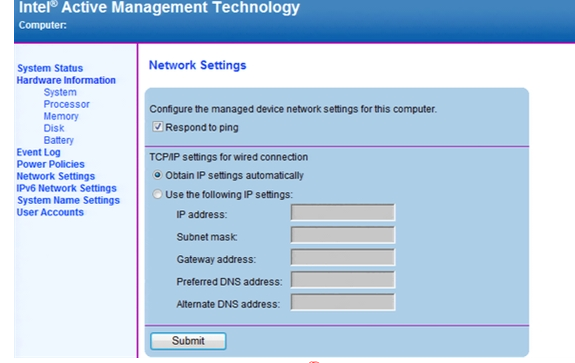
Task: Click the Intel Active Management Technology title
Action: (x=159, y=7)
